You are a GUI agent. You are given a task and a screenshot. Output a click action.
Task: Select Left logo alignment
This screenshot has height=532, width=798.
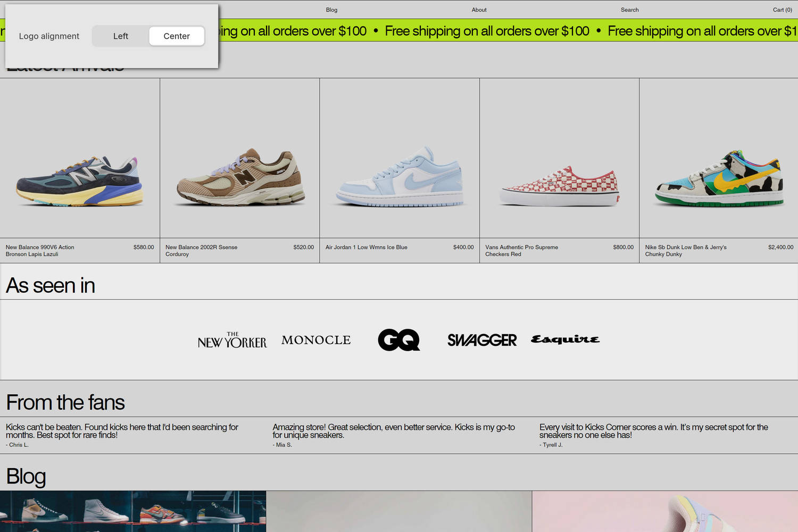120,36
